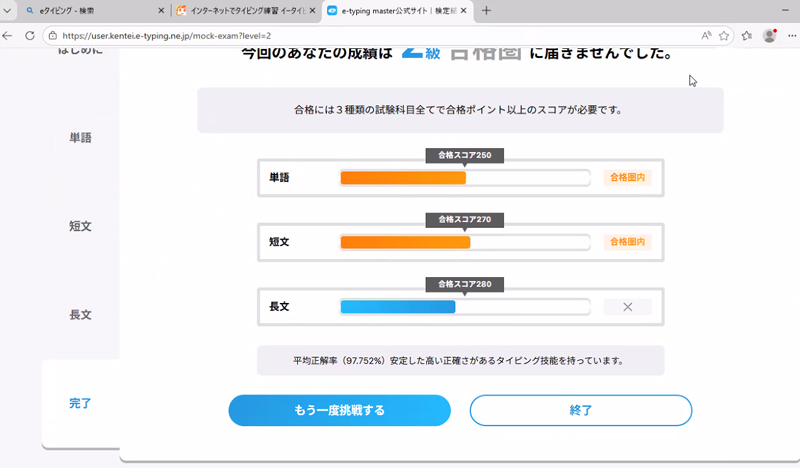This screenshot has height=468, width=800.
Task: Click the browser back arrow
Action: pyautogui.click(x=7, y=34)
